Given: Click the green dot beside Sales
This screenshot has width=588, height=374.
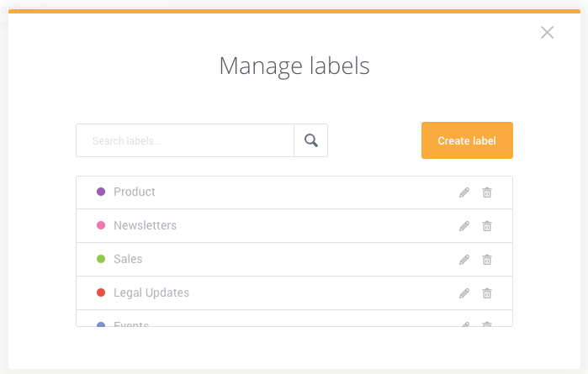Looking at the screenshot, I should (x=101, y=259).
